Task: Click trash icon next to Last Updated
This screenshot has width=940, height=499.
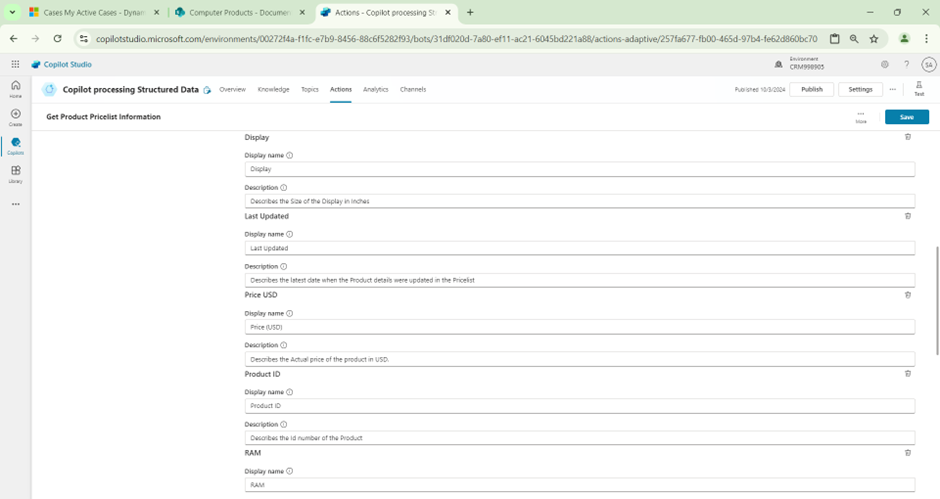Action: point(908,216)
